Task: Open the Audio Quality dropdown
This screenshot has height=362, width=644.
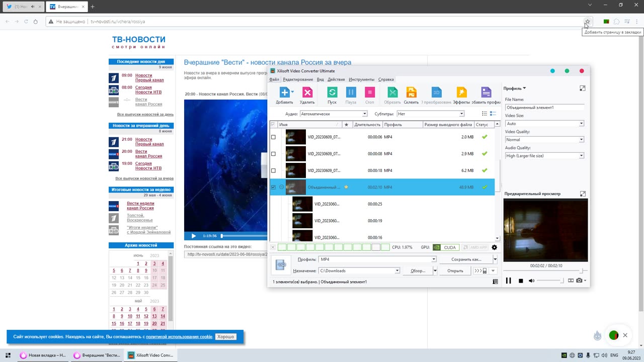Action: point(544,156)
